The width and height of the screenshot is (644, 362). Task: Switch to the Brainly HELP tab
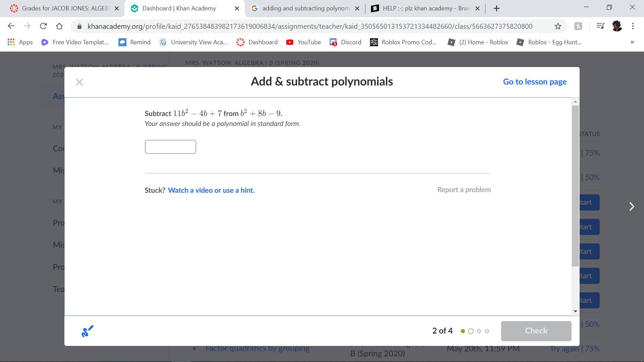coord(421,8)
